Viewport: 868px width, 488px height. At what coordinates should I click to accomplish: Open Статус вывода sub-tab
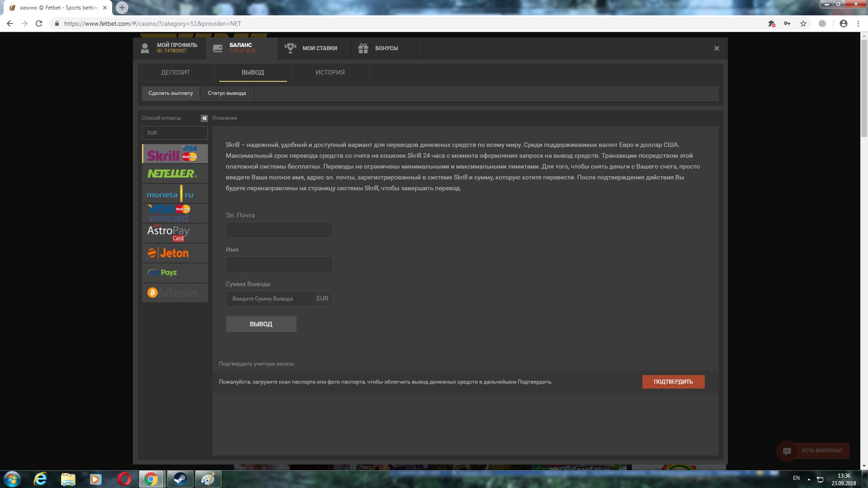point(226,93)
